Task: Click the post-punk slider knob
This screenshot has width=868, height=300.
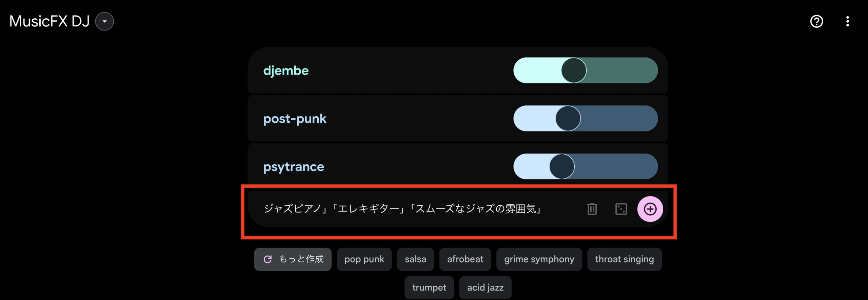Action: click(568, 119)
